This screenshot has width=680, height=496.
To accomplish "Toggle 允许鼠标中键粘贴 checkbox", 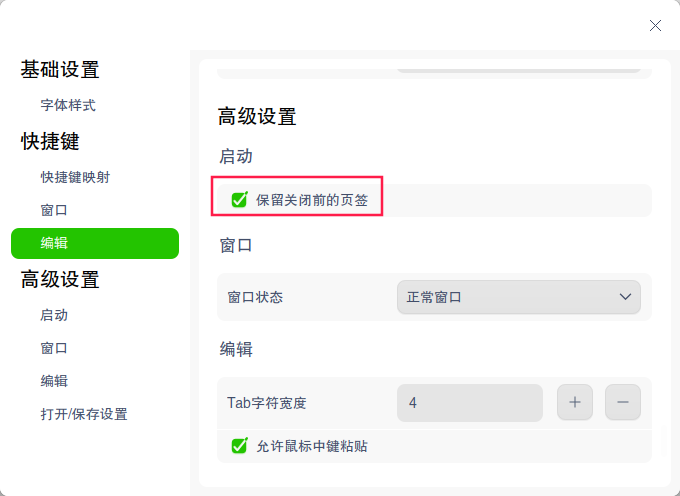I will (x=240, y=446).
